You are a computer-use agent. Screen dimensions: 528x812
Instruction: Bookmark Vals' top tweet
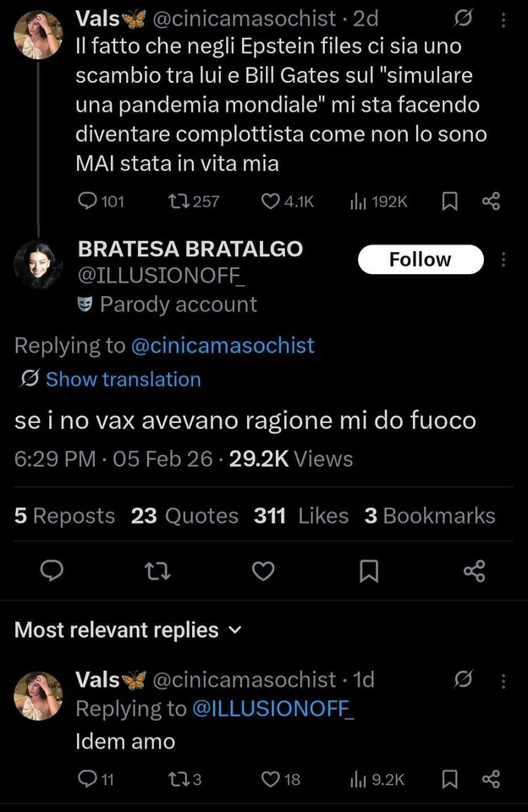tap(449, 201)
